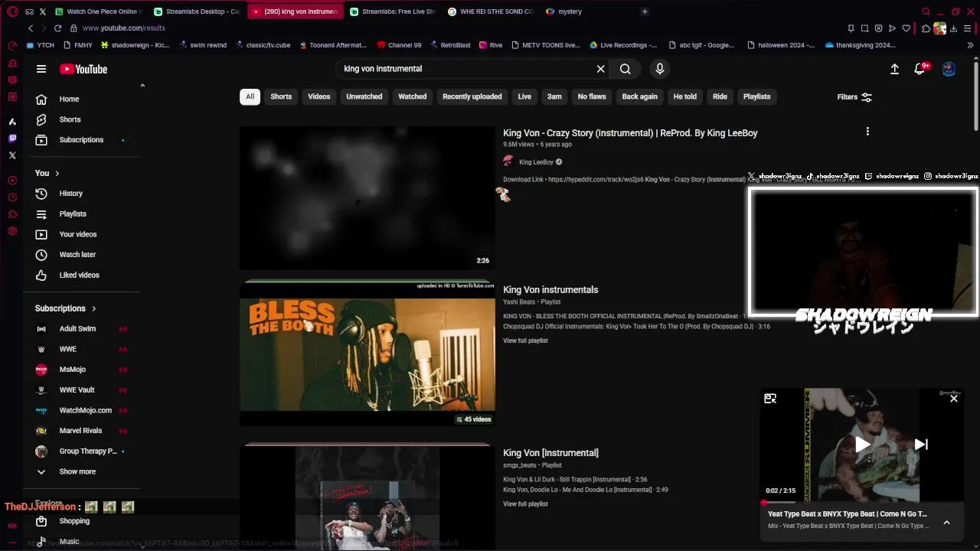Select the 3am filter chip

(554, 96)
